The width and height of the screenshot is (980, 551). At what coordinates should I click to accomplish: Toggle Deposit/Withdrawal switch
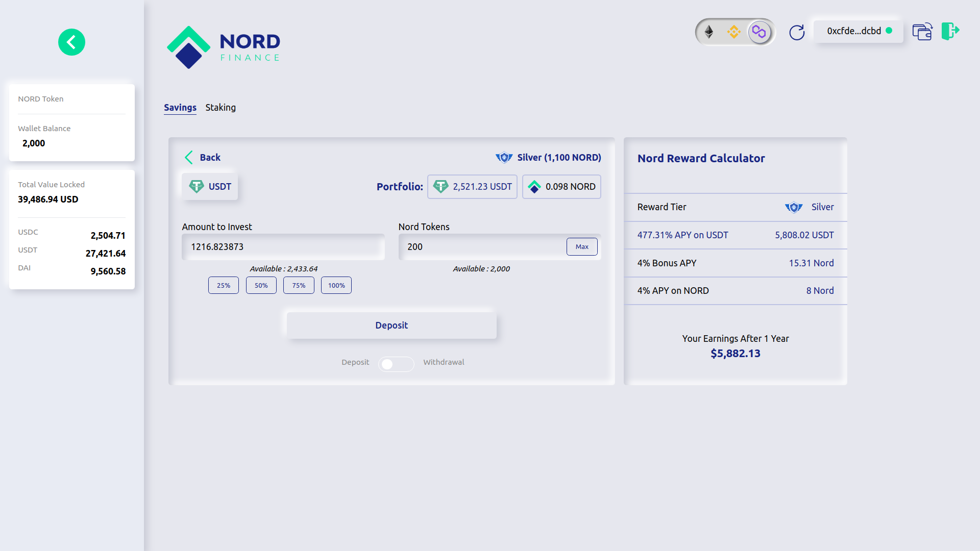[x=396, y=364]
